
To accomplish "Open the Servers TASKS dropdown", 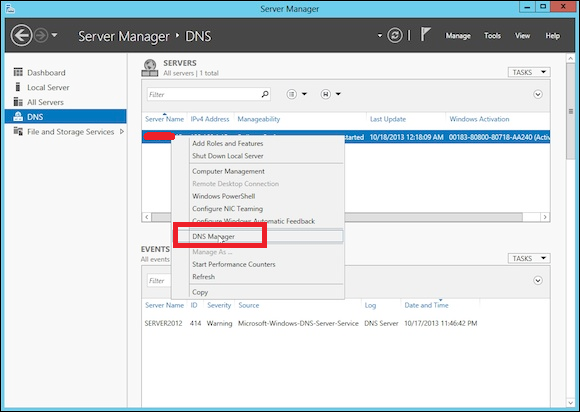I will (529, 72).
